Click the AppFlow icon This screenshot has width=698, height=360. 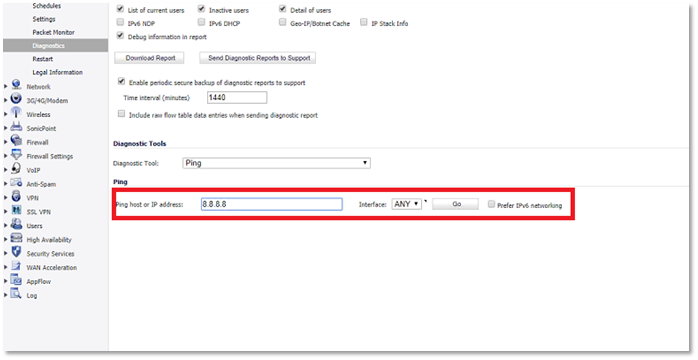click(x=16, y=280)
